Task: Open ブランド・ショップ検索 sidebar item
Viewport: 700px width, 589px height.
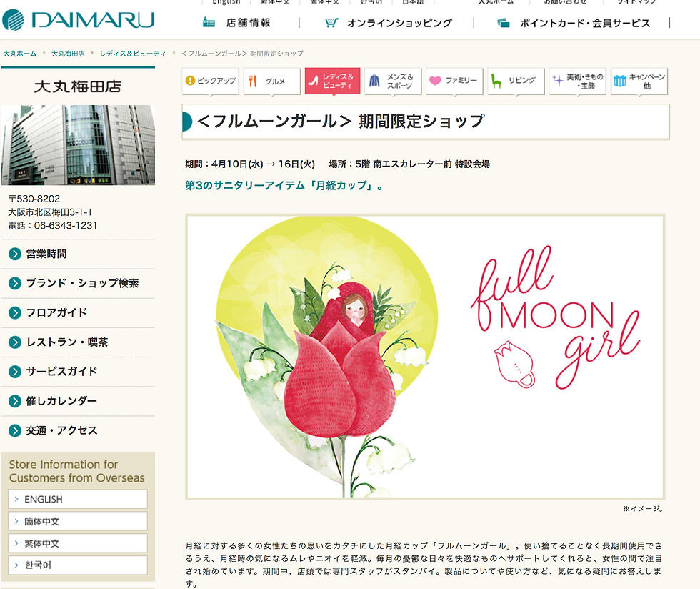Action: 78,283
